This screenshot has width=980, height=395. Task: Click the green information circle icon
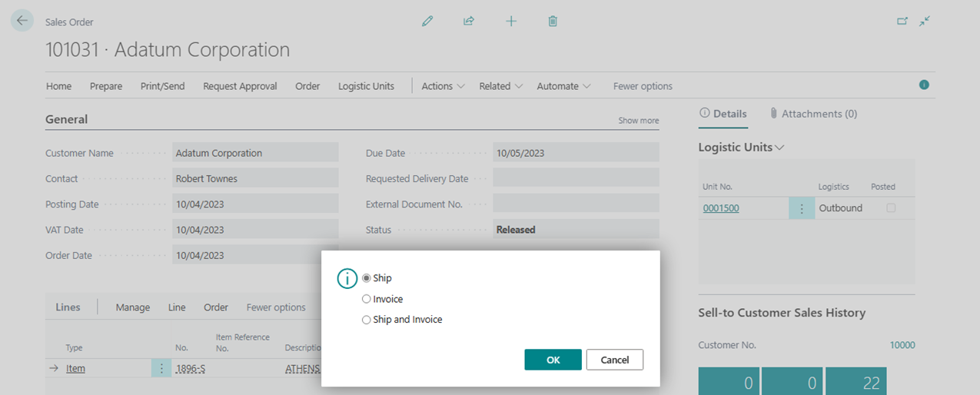924,85
